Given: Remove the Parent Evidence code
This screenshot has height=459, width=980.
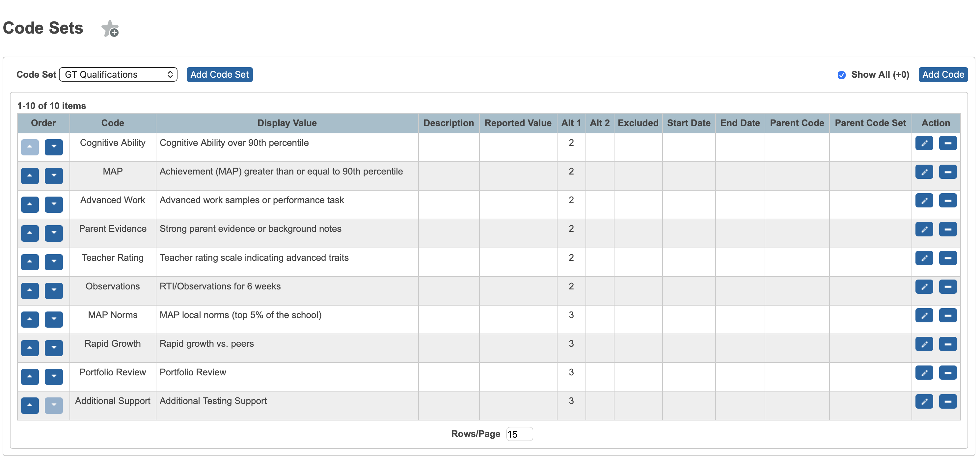Looking at the screenshot, I should click(x=948, y=229).
